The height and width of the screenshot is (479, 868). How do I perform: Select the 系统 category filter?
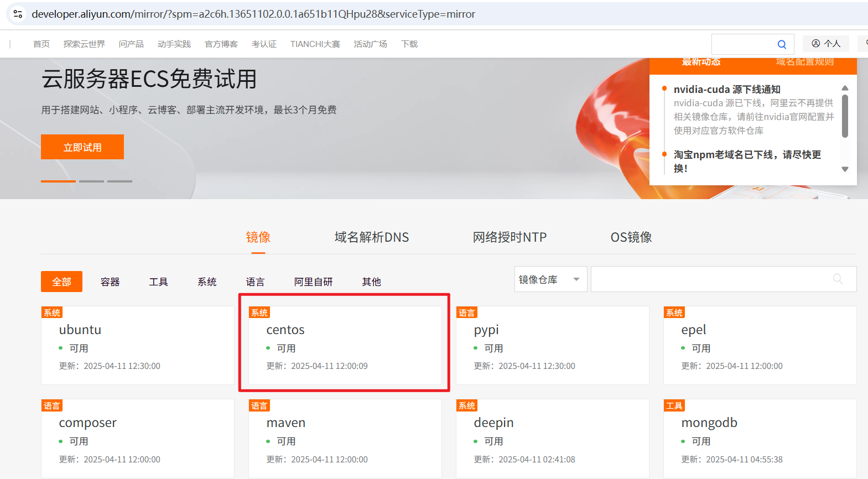coord(207,282)
